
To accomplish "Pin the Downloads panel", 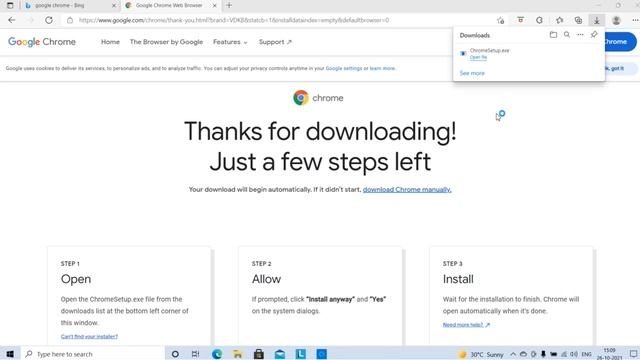I will [x=594, y=35].
